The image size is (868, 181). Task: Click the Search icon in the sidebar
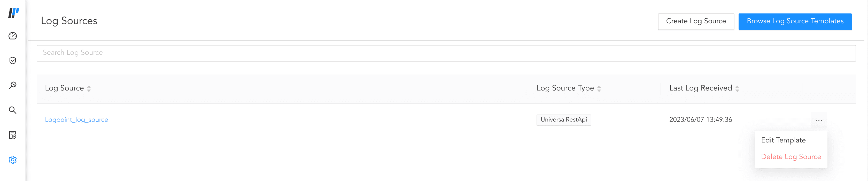pyautogui.click(x=12, y=110)
